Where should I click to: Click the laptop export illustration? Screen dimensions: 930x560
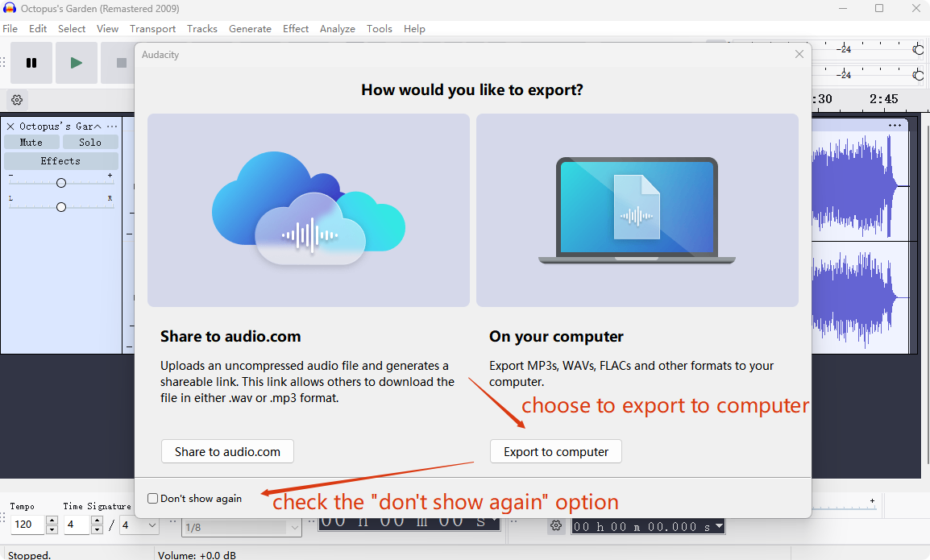[x=637, y=210]
